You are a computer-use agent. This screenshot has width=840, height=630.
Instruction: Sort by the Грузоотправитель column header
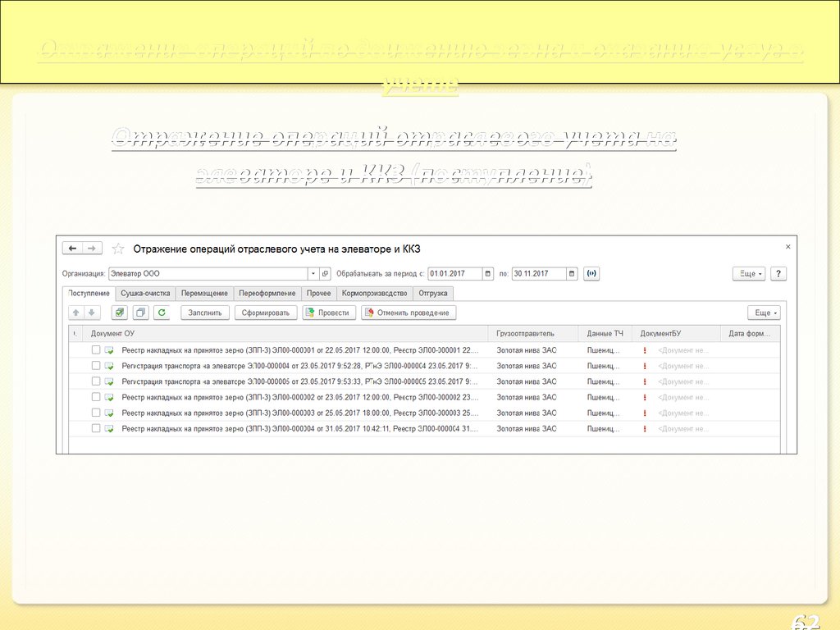coord(533,334)
